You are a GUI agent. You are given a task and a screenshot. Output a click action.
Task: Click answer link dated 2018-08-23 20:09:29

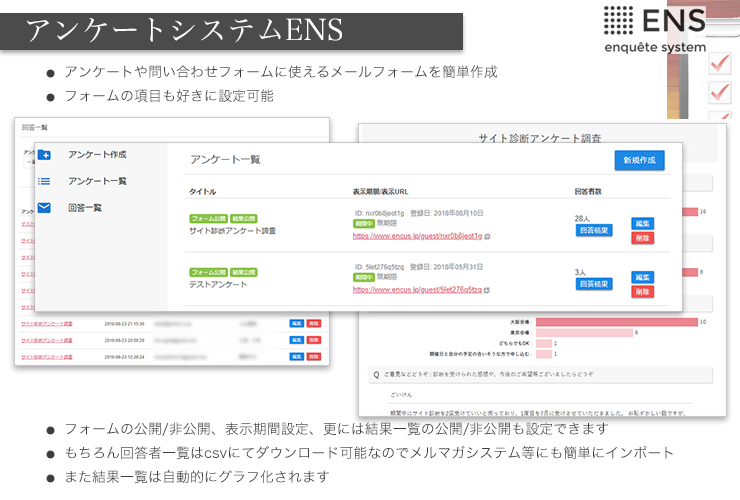point(47,340)
